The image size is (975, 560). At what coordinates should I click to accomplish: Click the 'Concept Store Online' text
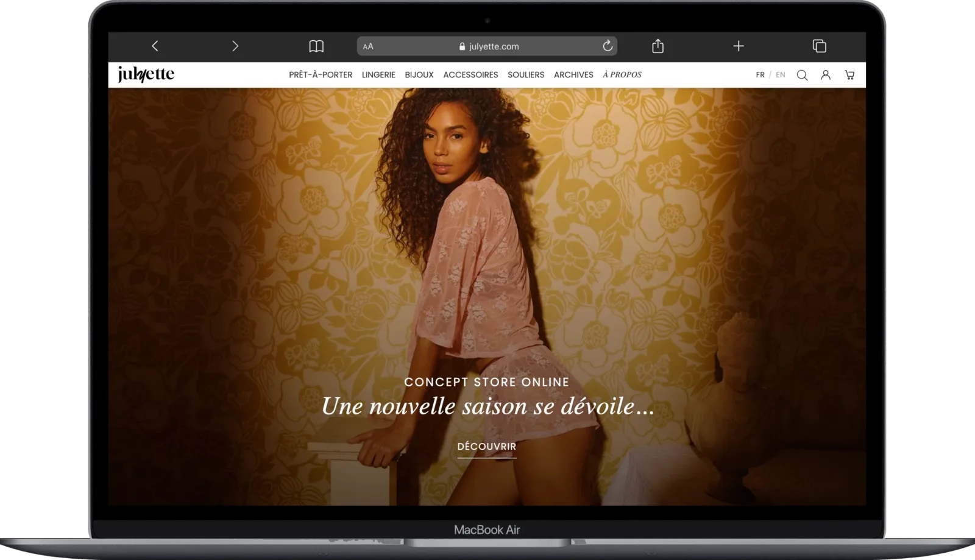pos(487,382)
